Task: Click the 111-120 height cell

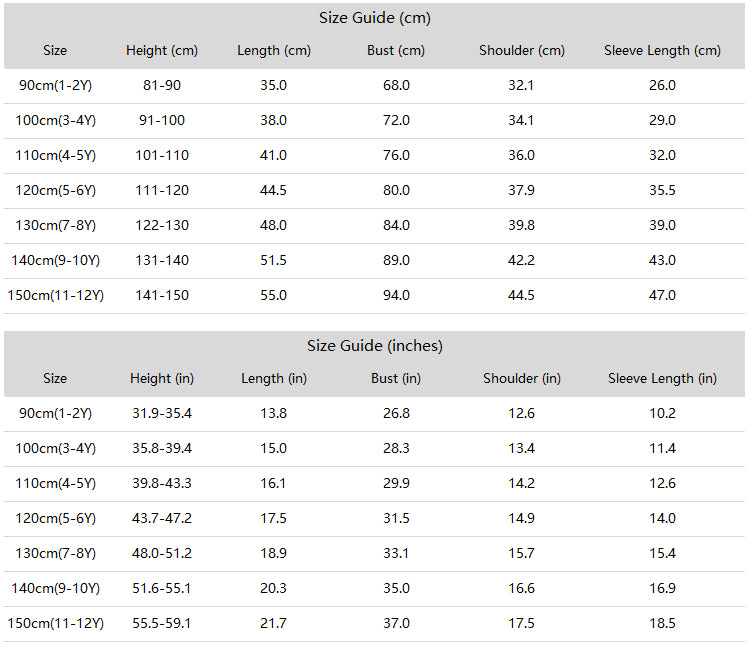Action: (x=162, y=191)
